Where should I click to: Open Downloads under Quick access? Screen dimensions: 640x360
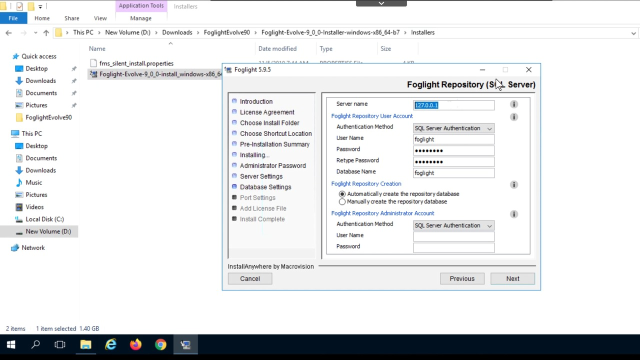point(40,81)
